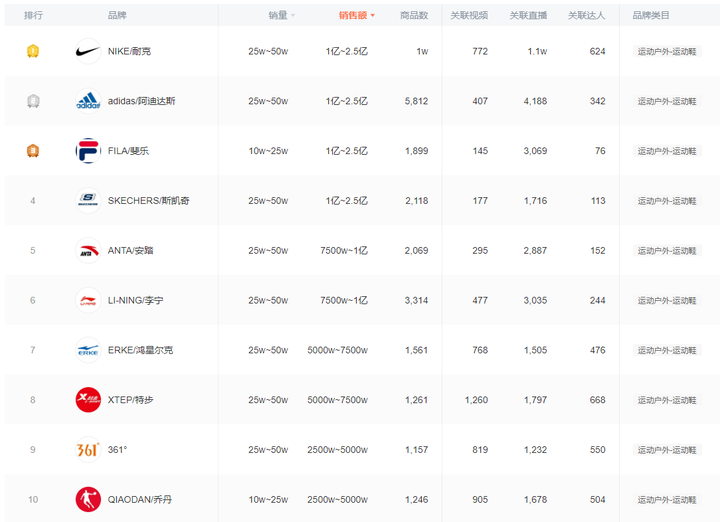Click ANTA sales amount 7500w~1亿

click(x=344, y=250)
